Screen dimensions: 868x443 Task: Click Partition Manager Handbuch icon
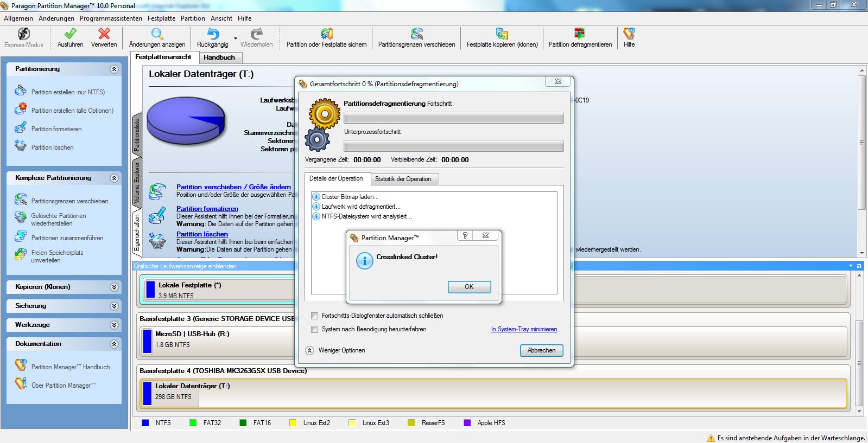(x=21, y=365)
